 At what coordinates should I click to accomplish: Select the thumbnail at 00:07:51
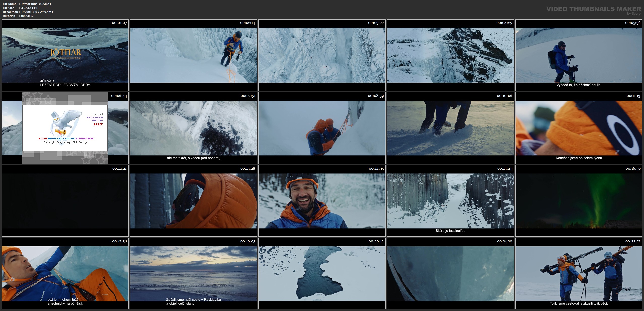tap(193, 128)
